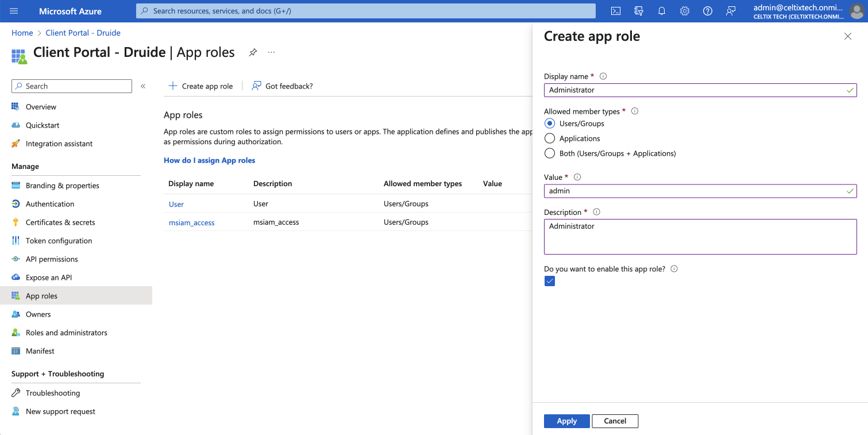Uncheck the enable this app role checkbox
The width and height of the screenshot is (868, 435).
point(550,281)
